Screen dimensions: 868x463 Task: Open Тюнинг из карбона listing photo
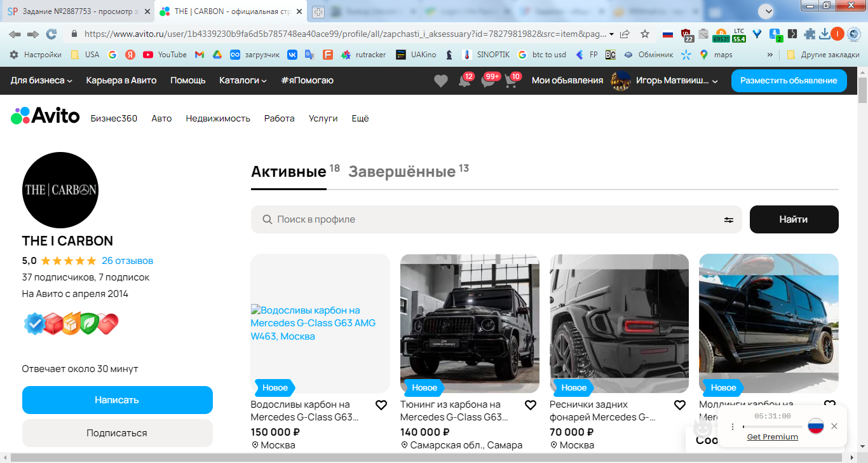470,324
